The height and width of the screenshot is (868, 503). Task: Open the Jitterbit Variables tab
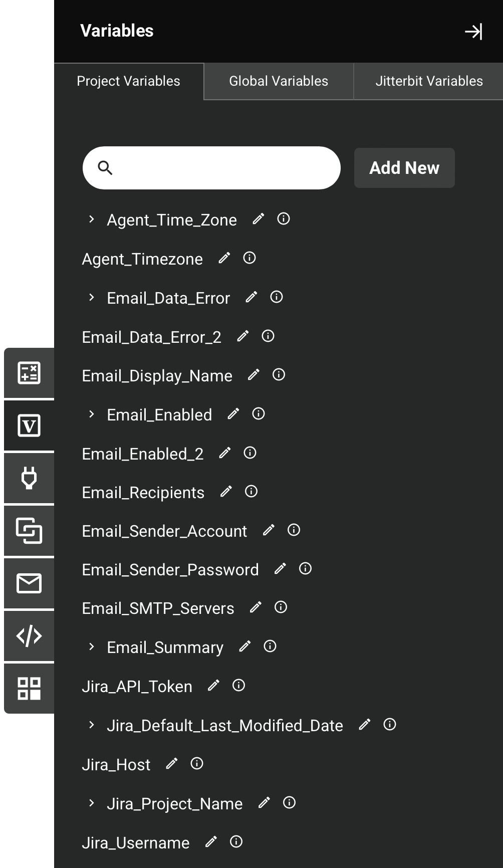[x=428, y=81]
